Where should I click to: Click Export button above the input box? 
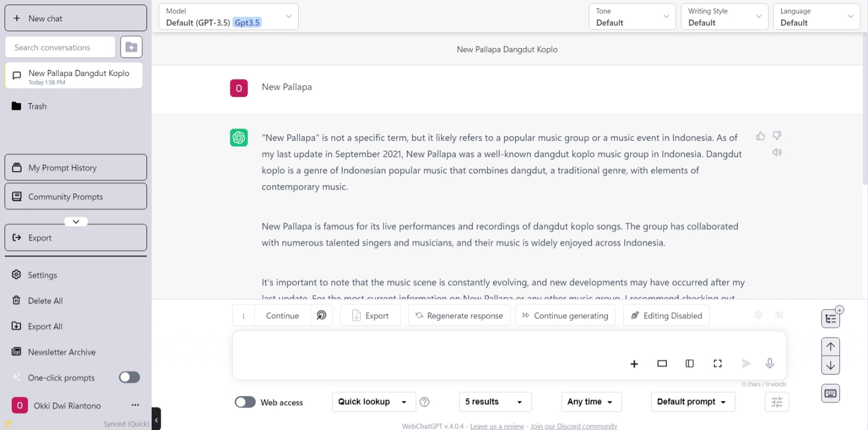370,316
